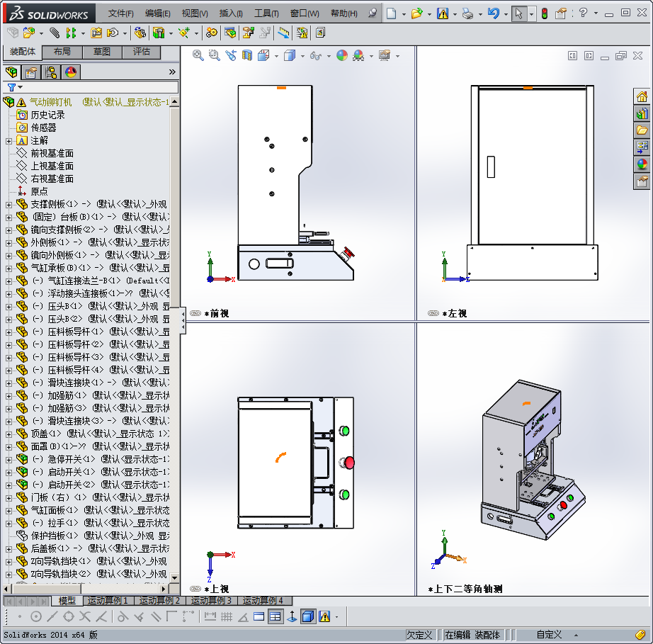Toggle the Select cursor tool
653x644 pixels.
pos(518,13)
